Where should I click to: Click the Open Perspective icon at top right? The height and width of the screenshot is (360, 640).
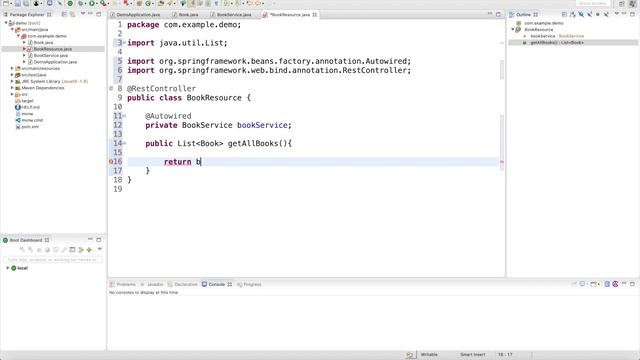click(622, 3)
